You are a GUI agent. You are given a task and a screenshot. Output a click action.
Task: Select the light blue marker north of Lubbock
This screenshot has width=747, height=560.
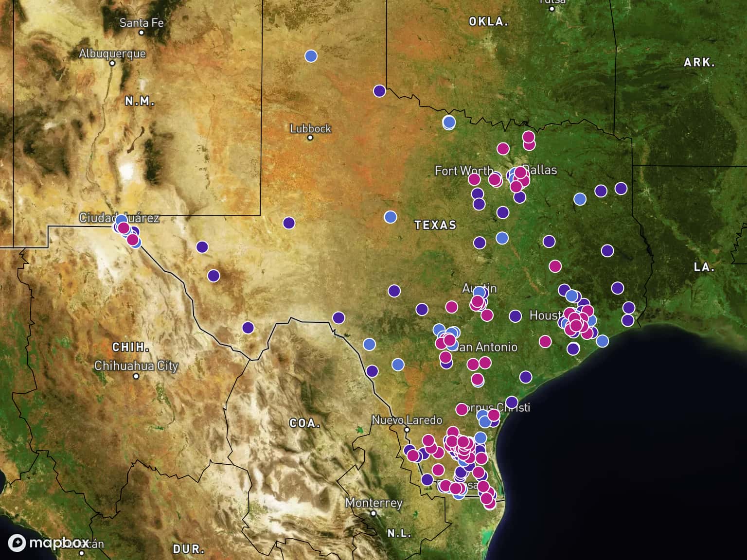tap(311, 56)
